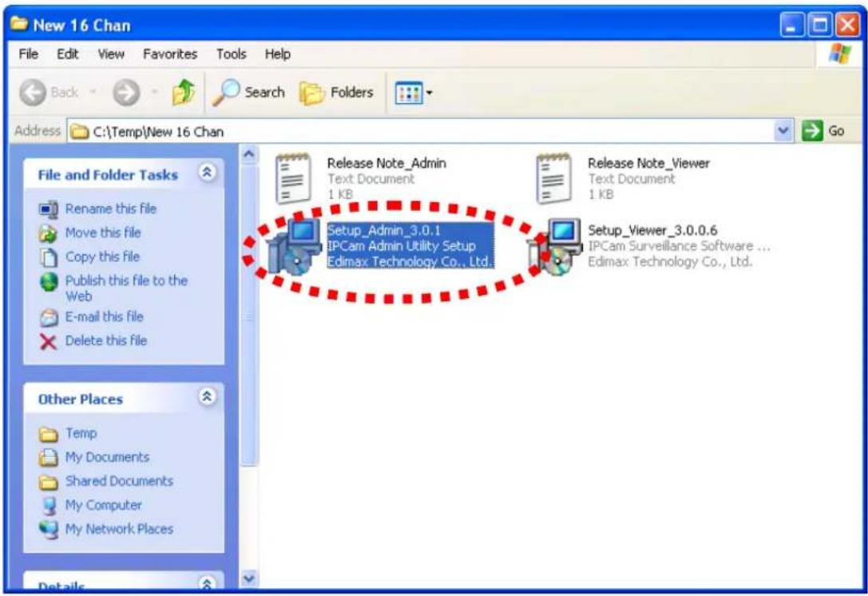Image resolution: width=868 pixels, height=596 pixels.
Task: Click the Shared Documents folder icon
Action: coord(49,482)
